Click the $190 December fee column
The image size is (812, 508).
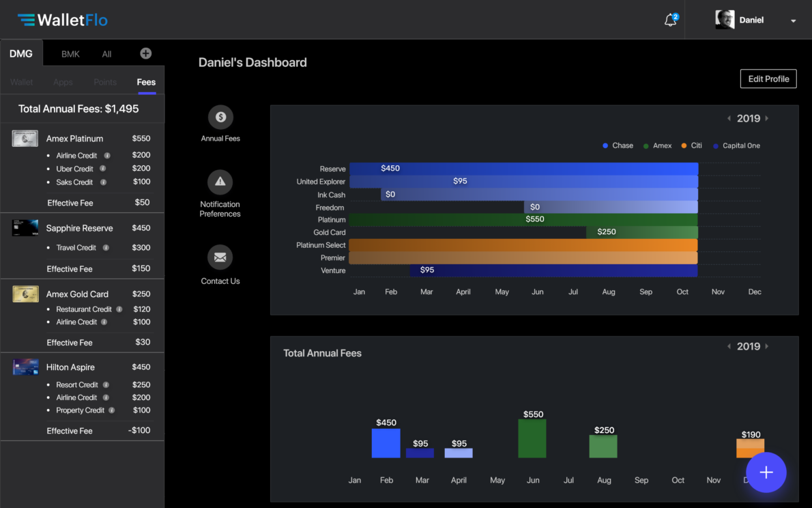(x=751, y=449)
